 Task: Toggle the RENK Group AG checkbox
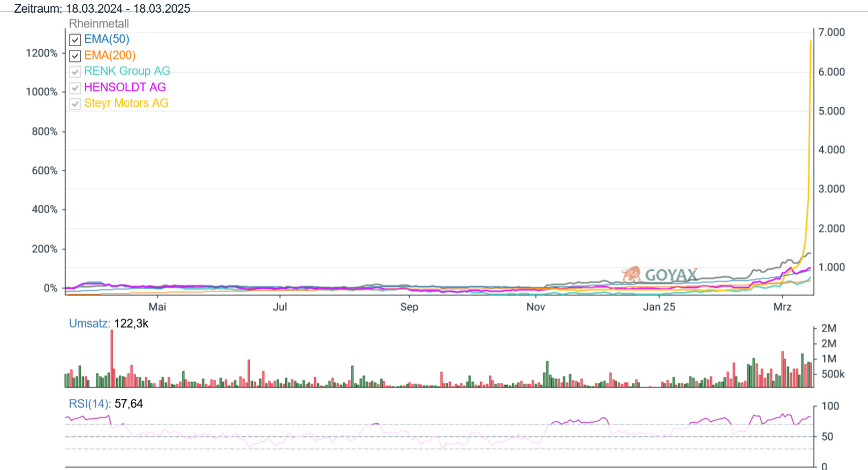[x=75, y=72]
